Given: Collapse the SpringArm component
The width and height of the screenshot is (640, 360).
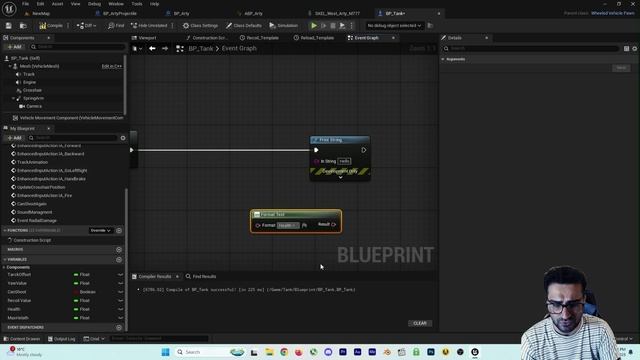Looking at the screenshot, I should pyautogui.click(x=13, y=98).
